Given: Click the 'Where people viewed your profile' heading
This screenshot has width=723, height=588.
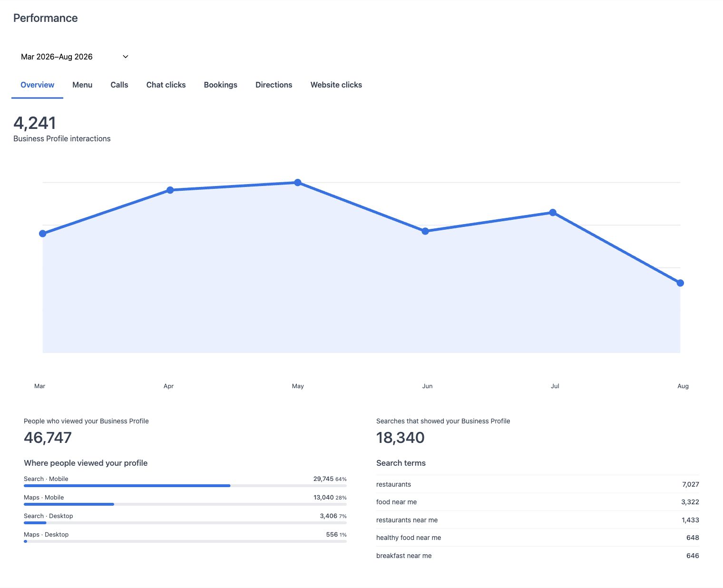Looking at the screenshot, I should 86,463.
